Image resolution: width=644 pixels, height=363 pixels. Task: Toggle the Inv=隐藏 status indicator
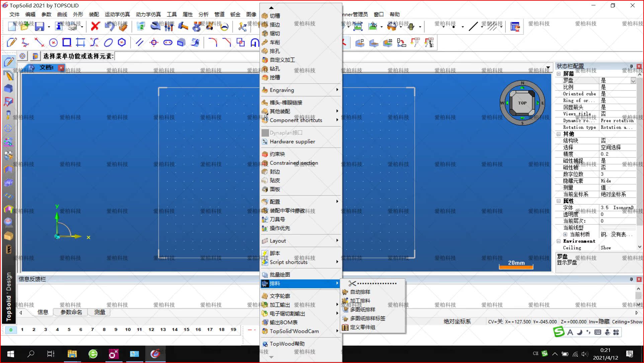pos(599,321)
